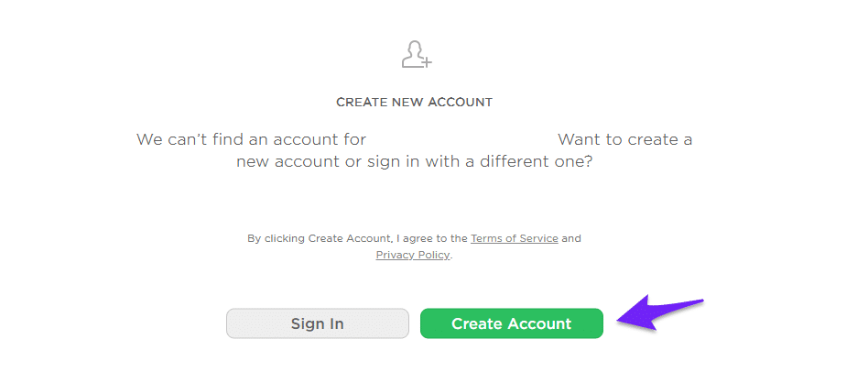Click the add-user silhouette icon at top

click(416, 55)
